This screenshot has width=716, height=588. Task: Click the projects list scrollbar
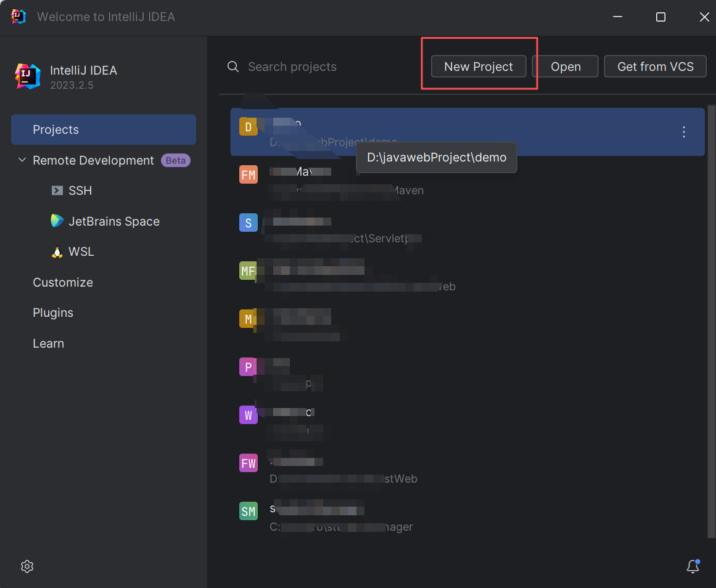(711, 321)
